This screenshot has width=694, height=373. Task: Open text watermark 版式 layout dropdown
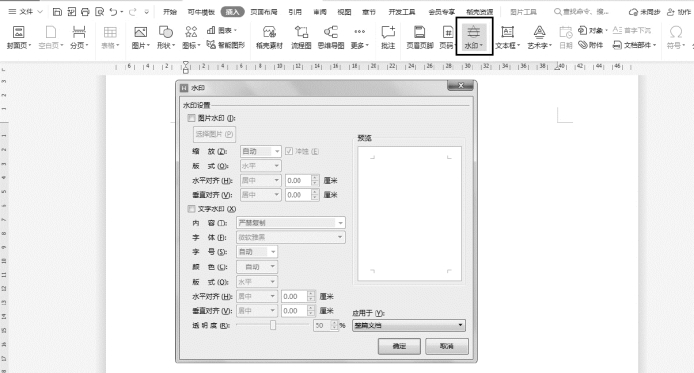pyautogui.click(x=257, y=282)
